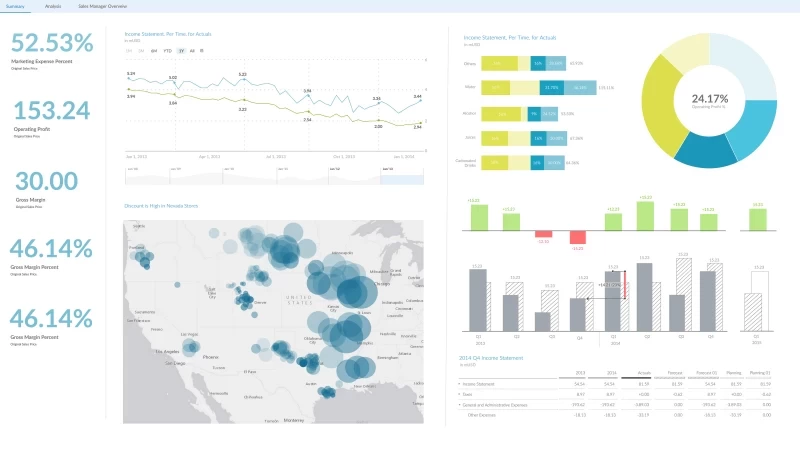The height and width of the screenshot is (450, 800).
Task: Click the dark blue donut chart segment
Action: coord(705,152)
